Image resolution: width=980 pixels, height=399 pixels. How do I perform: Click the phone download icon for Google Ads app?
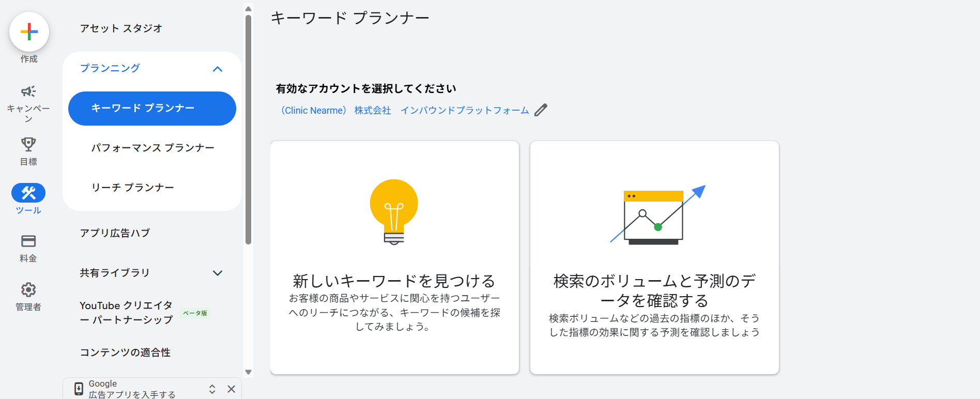tap(79, 389)
